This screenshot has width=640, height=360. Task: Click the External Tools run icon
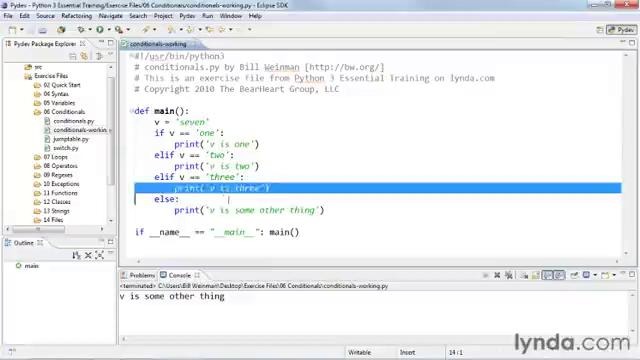point(119,30)
